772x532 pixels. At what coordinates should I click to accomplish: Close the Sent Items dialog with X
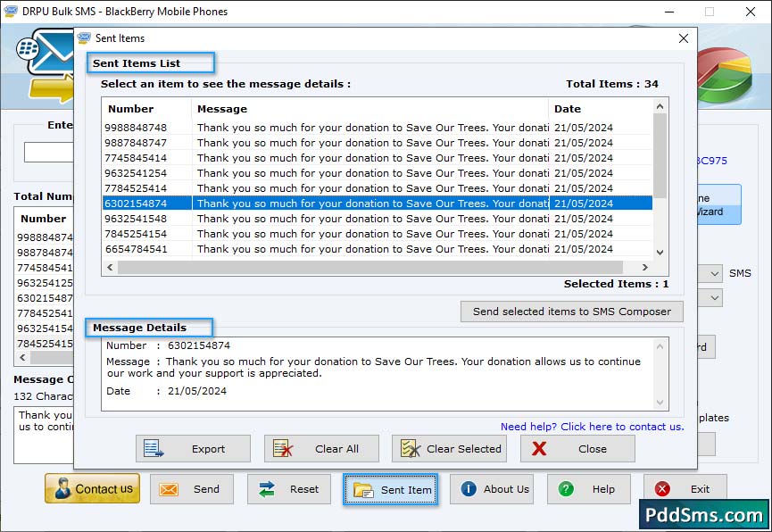click(x=684, y=38)
